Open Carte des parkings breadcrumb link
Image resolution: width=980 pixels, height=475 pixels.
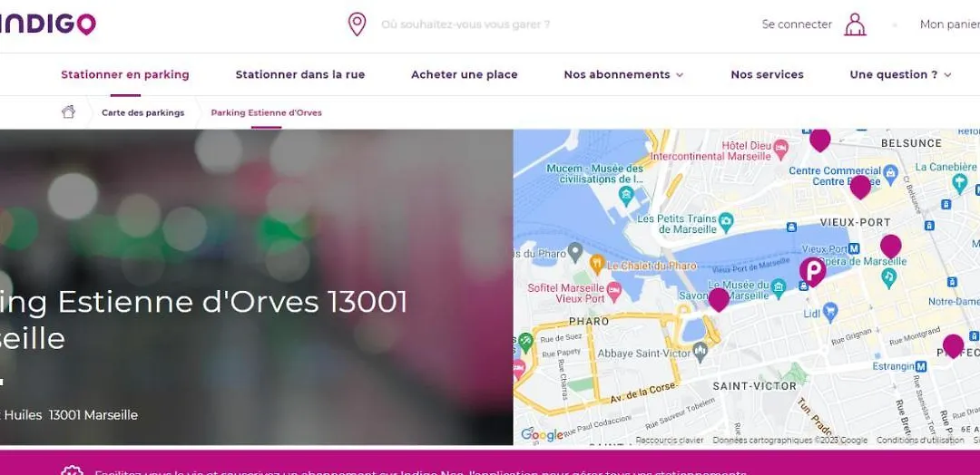[x=143, y=113]
